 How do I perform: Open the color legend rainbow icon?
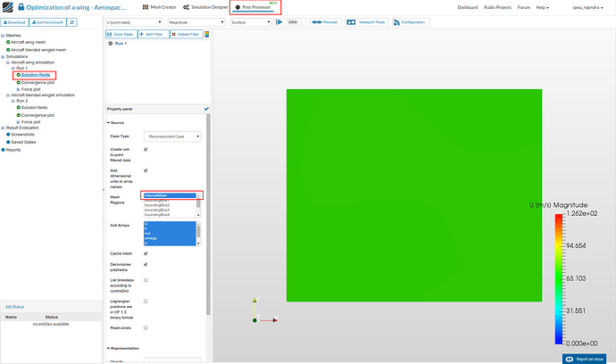[208, 34]
